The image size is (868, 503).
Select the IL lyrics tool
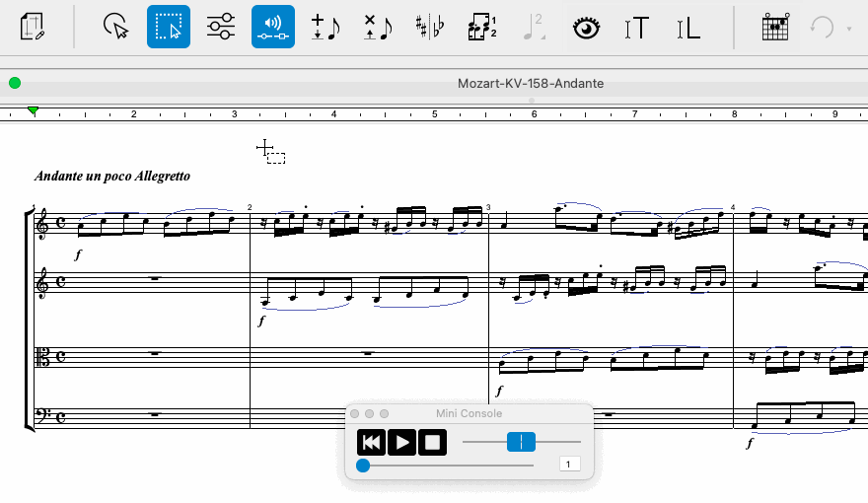click(x=688, y=27)
